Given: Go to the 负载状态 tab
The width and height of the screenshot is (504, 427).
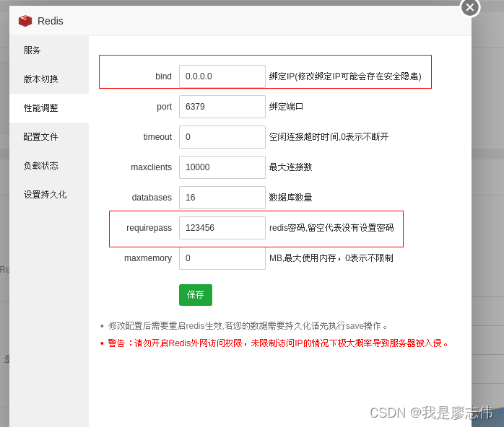Looking at the screenshot, I should [x=49, y=166].
